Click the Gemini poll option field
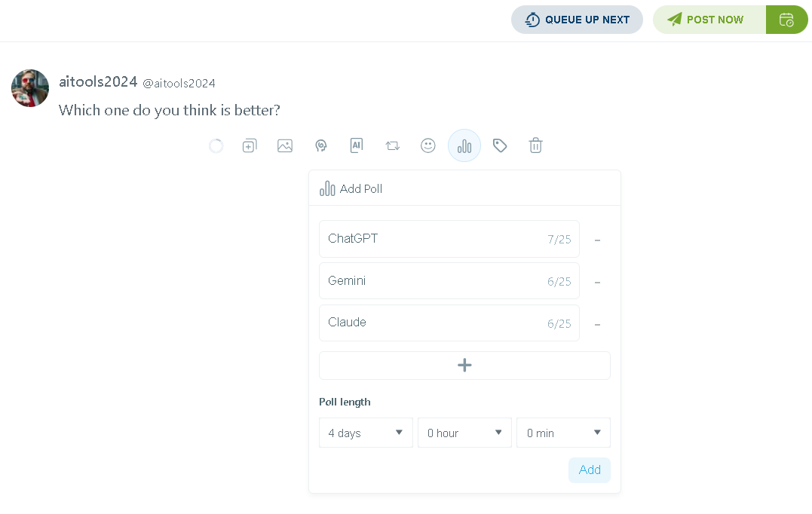 coord(449,281)
